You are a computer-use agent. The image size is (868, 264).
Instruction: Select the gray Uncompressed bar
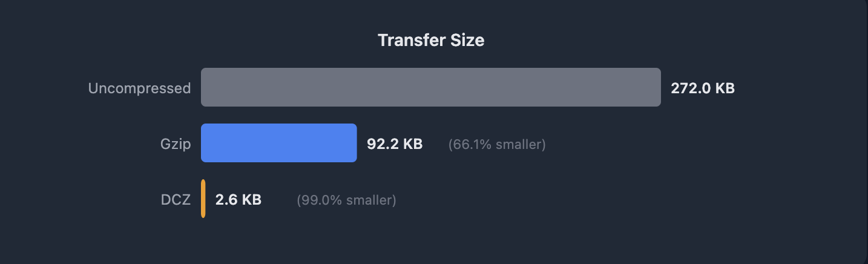click(430, 87)
